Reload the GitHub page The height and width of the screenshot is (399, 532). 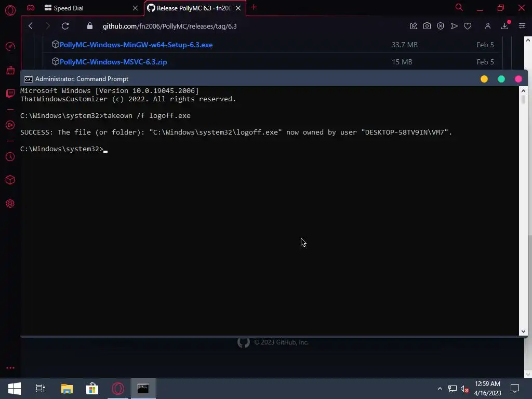65,26
